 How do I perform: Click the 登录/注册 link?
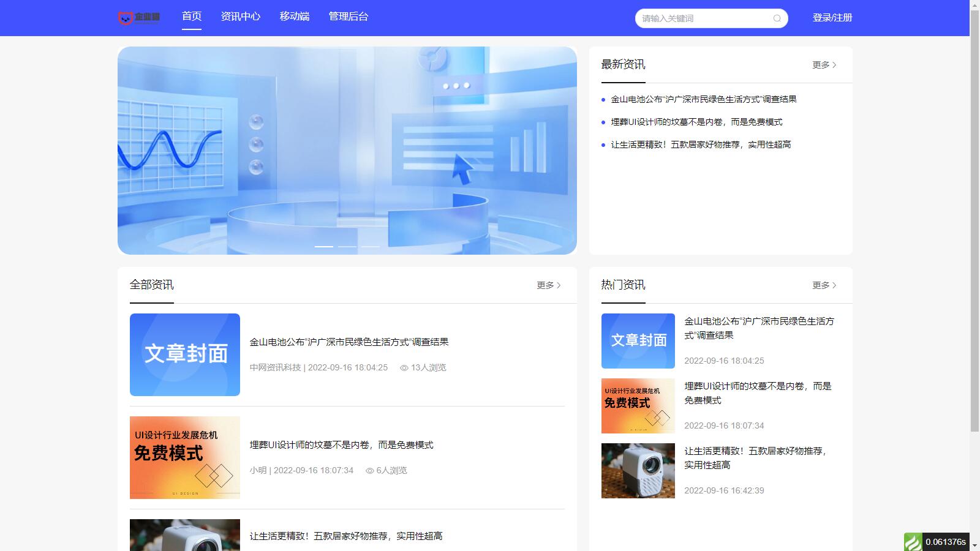tap(832, 18)
